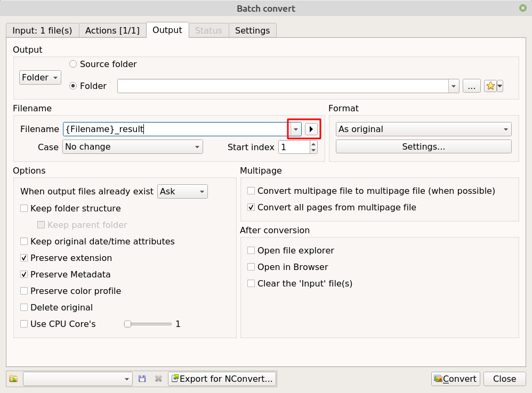532x393 pixels.
Task: Click the delete script X icon
Action: click(158, 379)
